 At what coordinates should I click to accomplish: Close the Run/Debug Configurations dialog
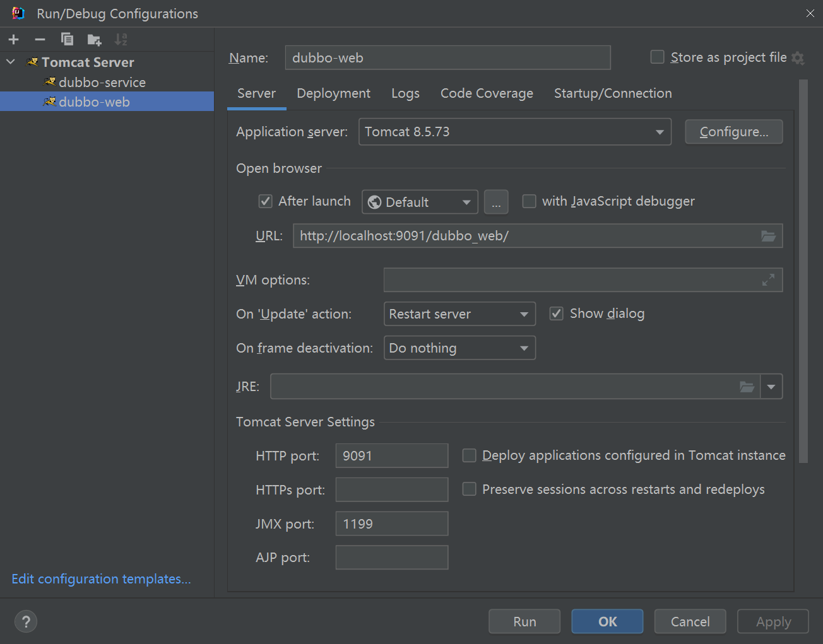tap(810, 13)
